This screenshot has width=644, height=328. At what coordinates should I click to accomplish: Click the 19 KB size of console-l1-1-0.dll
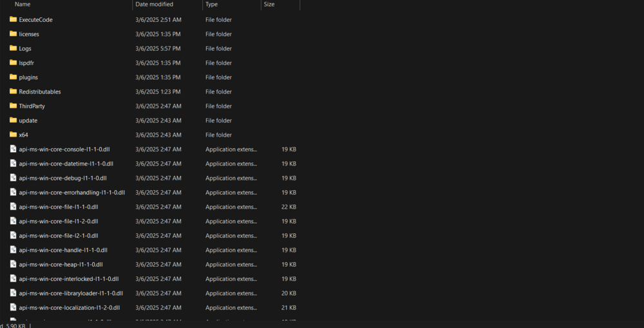pos(289,150)
